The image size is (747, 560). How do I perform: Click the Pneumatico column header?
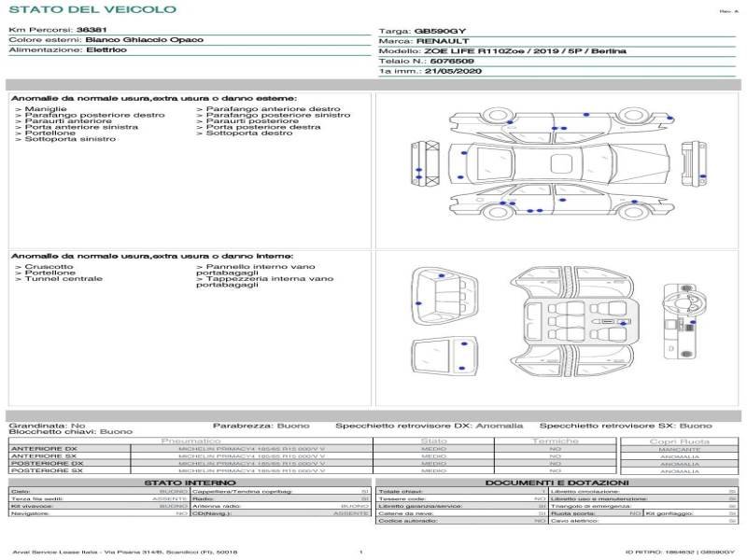pos(190,441)
